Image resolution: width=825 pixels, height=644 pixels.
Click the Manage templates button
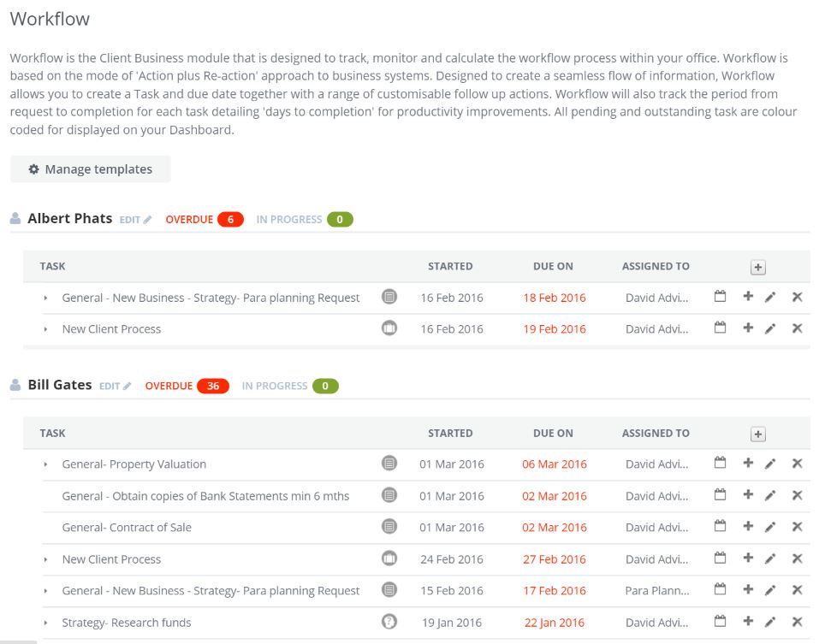pos(91,169)
